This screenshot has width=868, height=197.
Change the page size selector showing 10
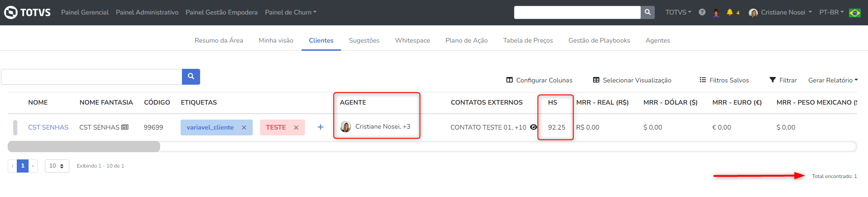tap(57, 166)
